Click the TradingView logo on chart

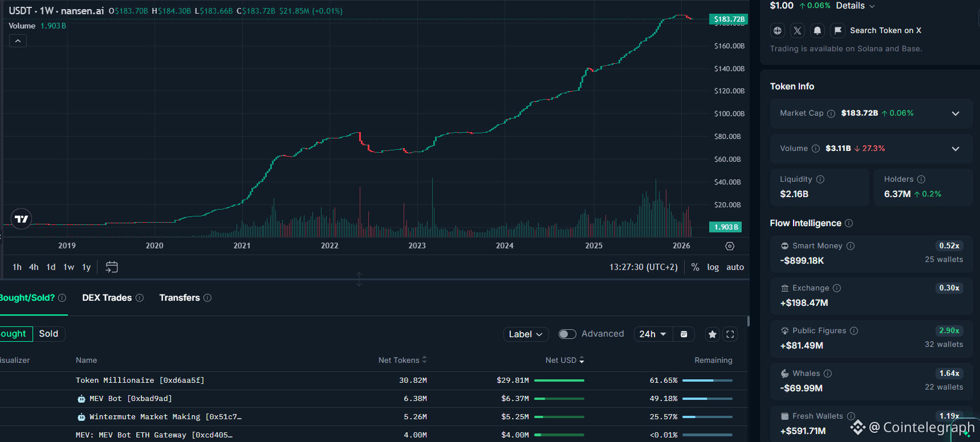[21, 219]
